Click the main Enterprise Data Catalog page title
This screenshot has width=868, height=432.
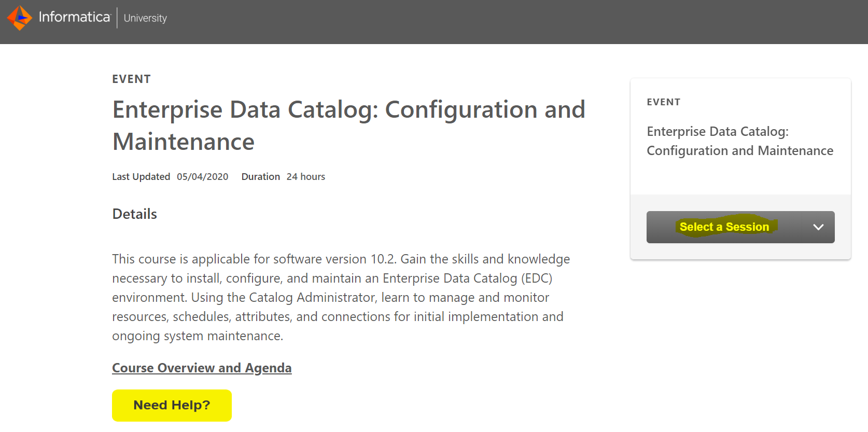349,126
